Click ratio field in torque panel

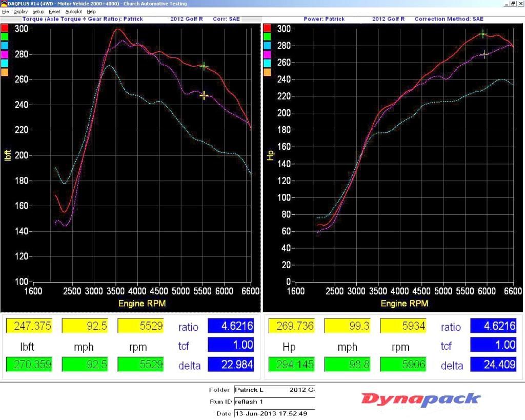click(x=231, y=326)
